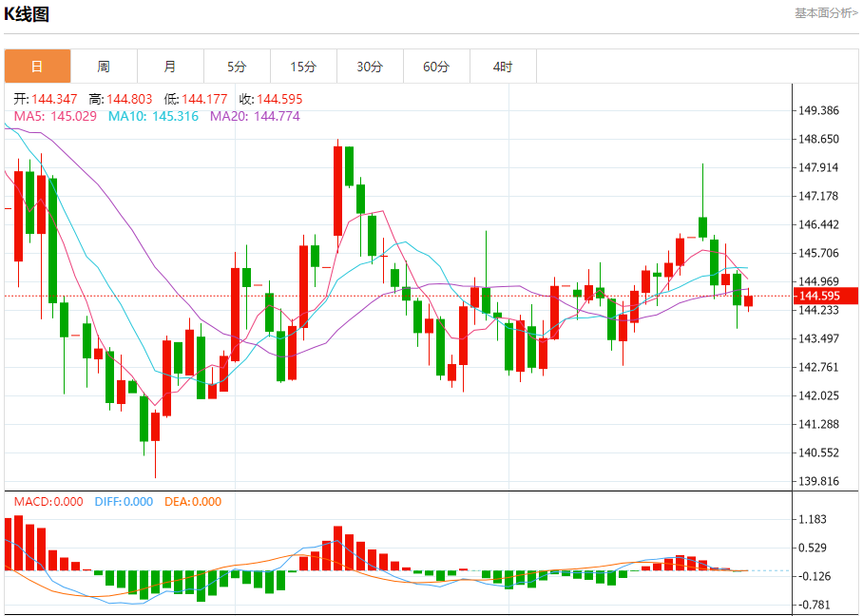
Task: Click the MA10 145.316 indicator label
Action: pyautogui.click(x=153, y=116)
